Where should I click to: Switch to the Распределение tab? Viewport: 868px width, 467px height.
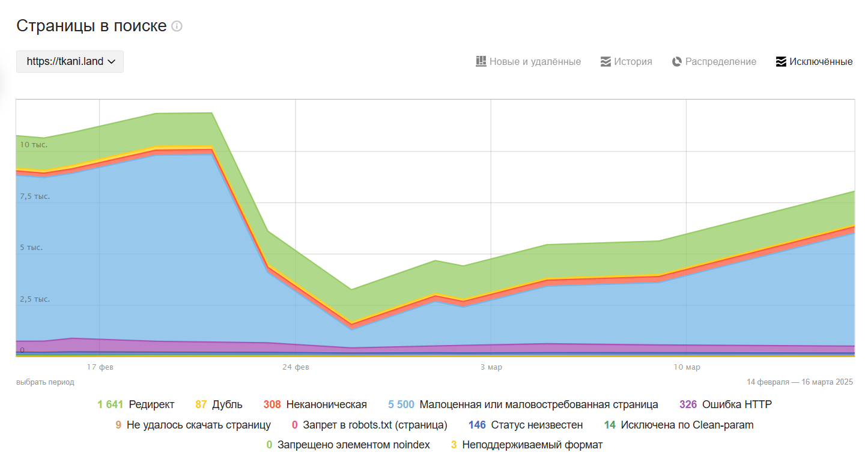click(720, 61)
